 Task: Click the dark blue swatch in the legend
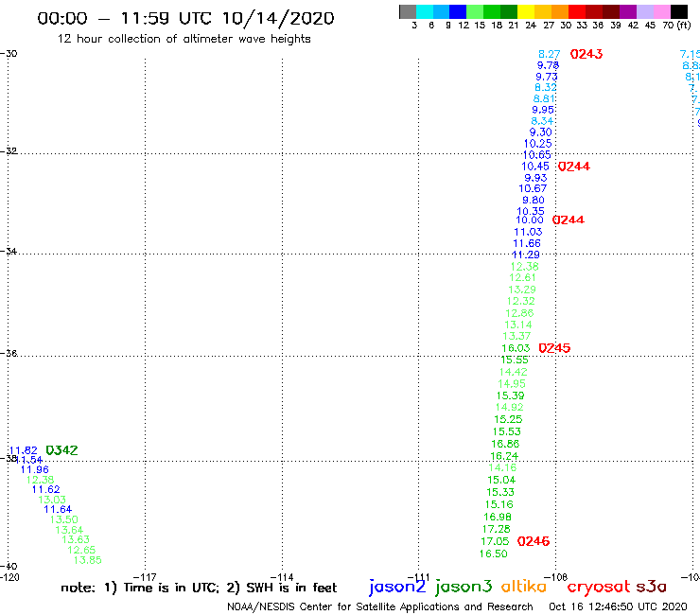[458, 11]
